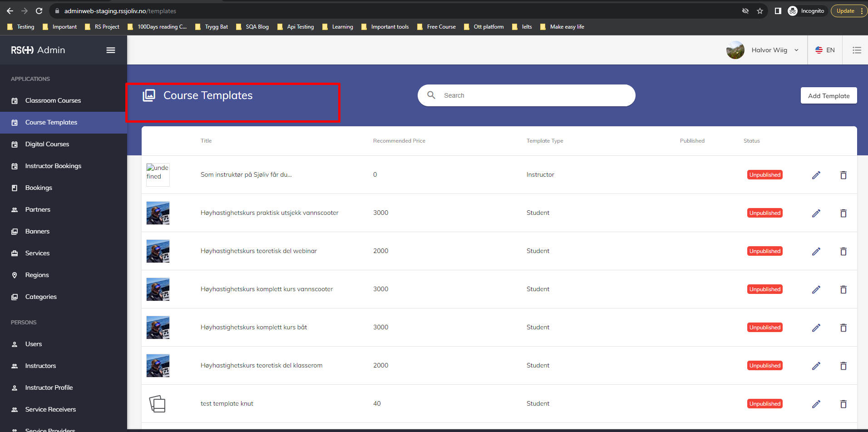The image size is (868, 432).
Task: Delete Høyhastighetskurs komplett kurs båt template
Action: [x=843, y=328]
